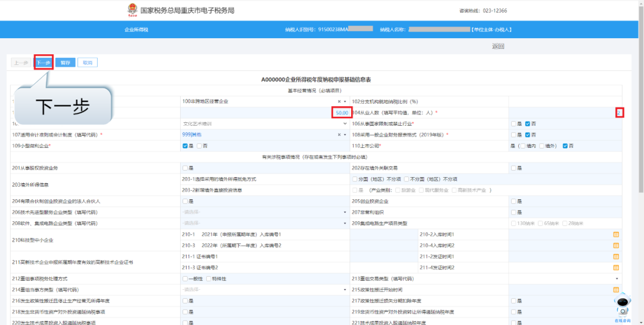Click the page vertical scrollbar
The image size is (644, 325).
click(x=640, y=98)
